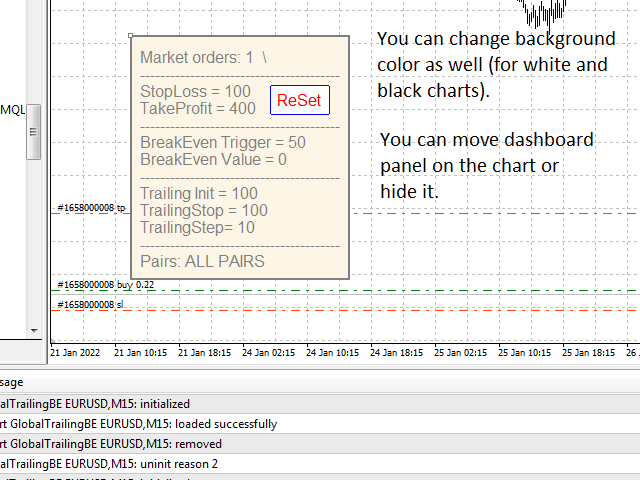Select the '#1658000008 buy 0.22' order label
Viewport: 640px width, 480px height.
[106, 285]
